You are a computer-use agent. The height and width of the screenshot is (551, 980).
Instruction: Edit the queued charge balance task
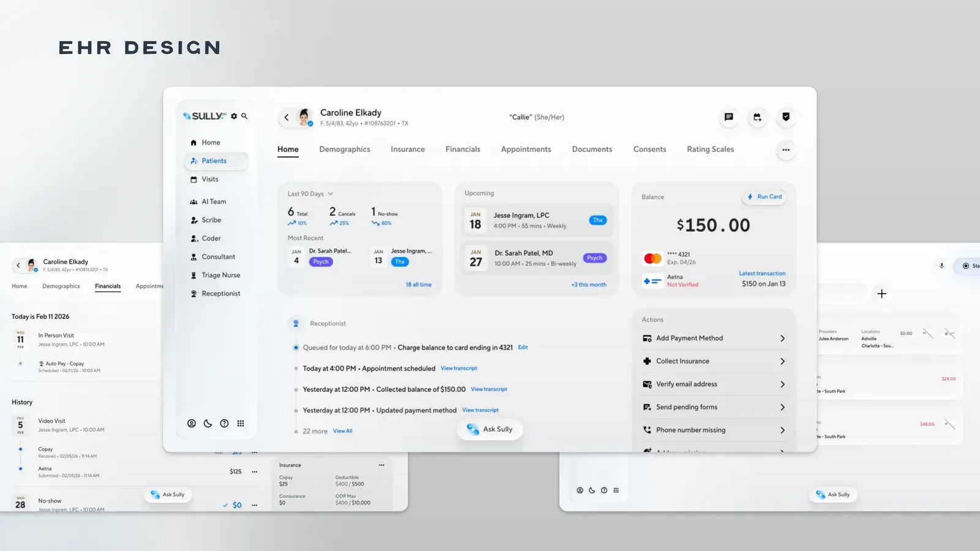pyautogui.click(x=523, y=347)
